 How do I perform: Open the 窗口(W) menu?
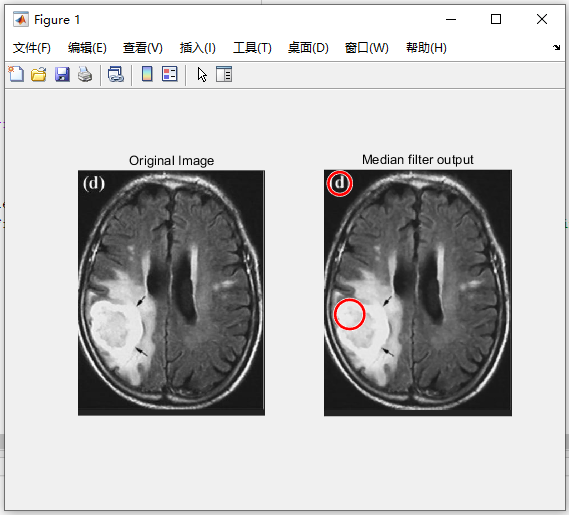[367, 48]
